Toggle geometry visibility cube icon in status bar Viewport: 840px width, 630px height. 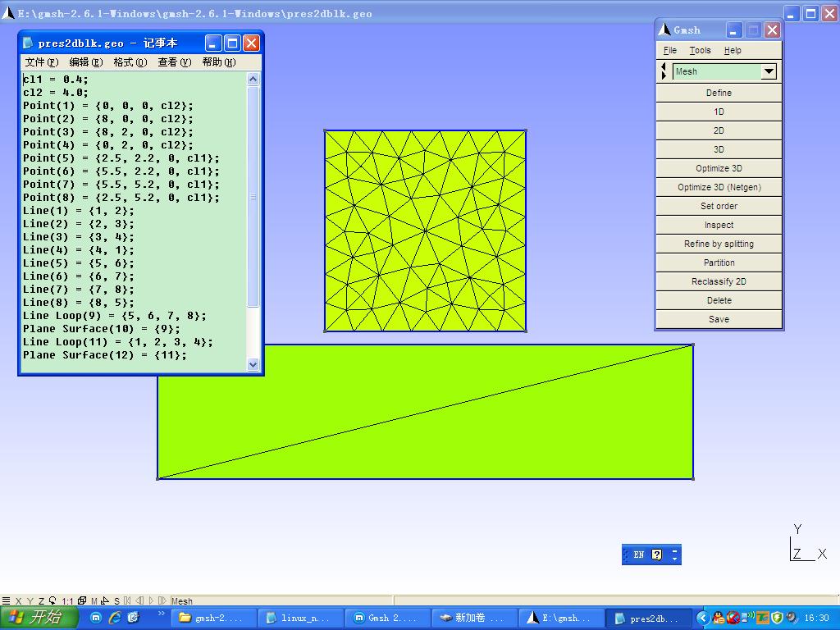(82, 600)
